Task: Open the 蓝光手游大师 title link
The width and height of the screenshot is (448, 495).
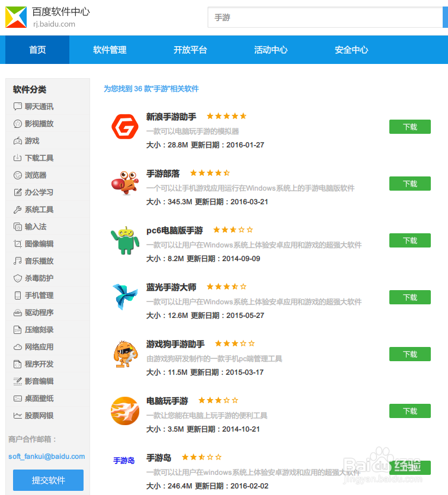Action: (171, 287)
